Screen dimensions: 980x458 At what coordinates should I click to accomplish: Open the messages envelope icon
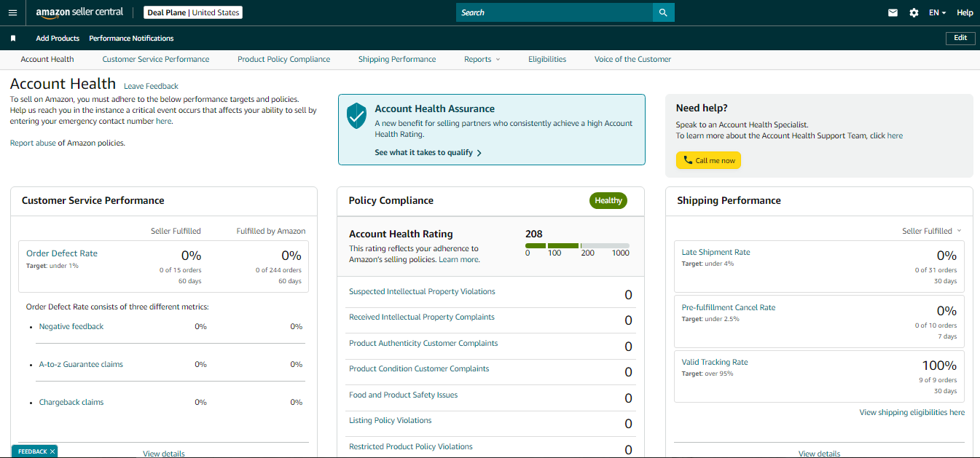click(x=893, y=12)
